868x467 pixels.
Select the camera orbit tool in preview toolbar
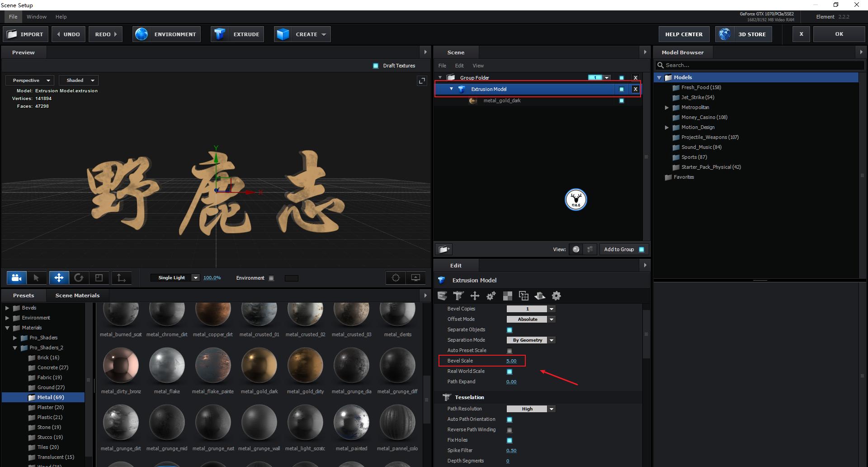[x=17, y=278]
